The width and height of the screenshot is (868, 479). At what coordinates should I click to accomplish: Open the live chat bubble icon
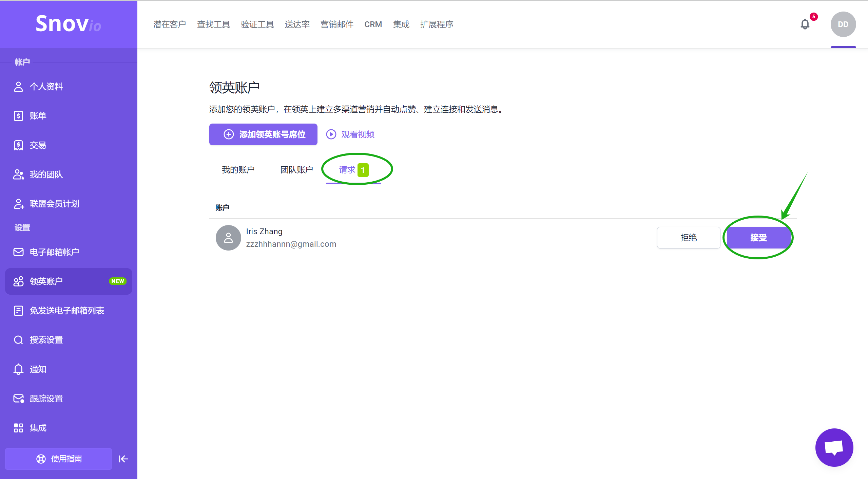click(834, 447)
